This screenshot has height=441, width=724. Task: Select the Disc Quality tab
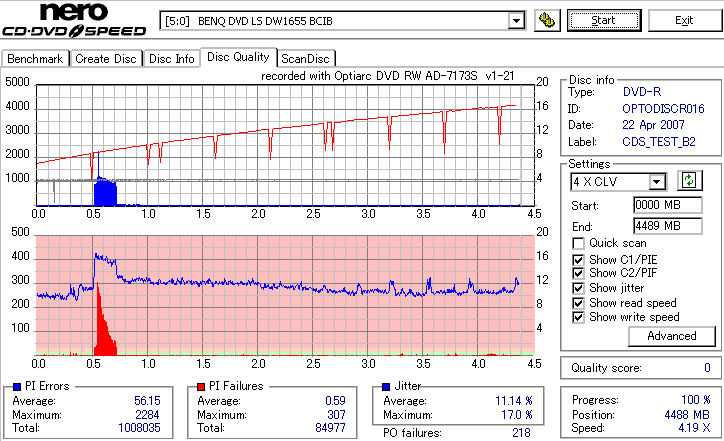tap(238, 57)
